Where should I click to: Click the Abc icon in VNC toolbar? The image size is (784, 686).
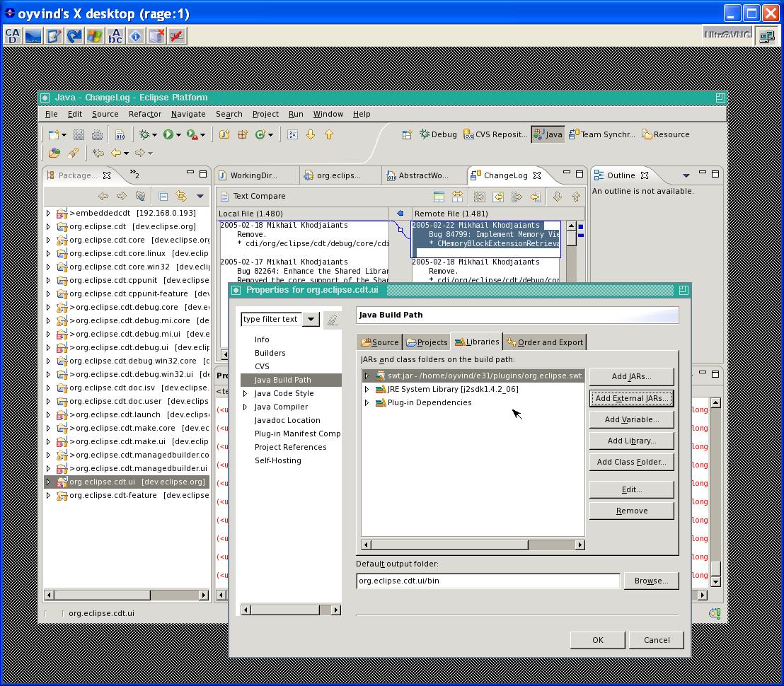(x=115, y=36)
